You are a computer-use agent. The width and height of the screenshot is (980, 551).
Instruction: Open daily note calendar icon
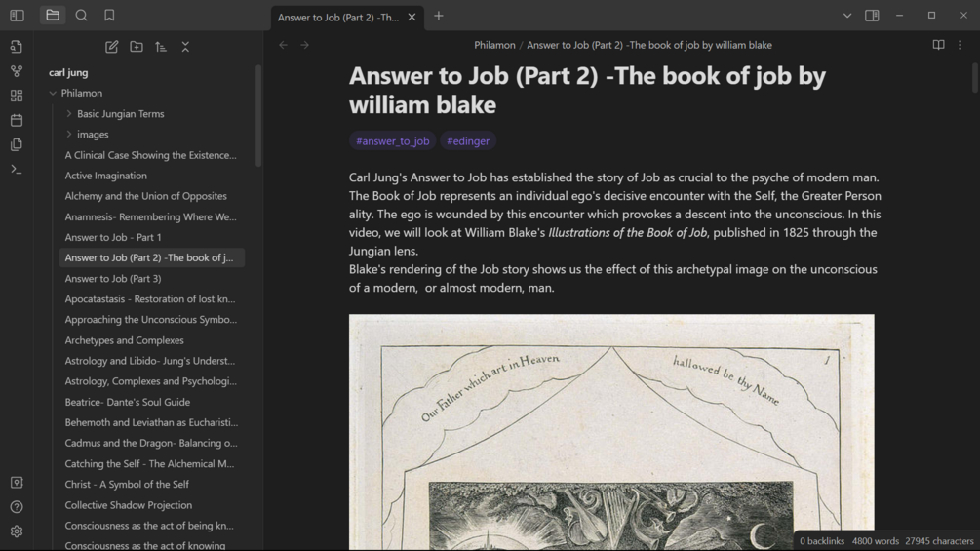[17, 120]
